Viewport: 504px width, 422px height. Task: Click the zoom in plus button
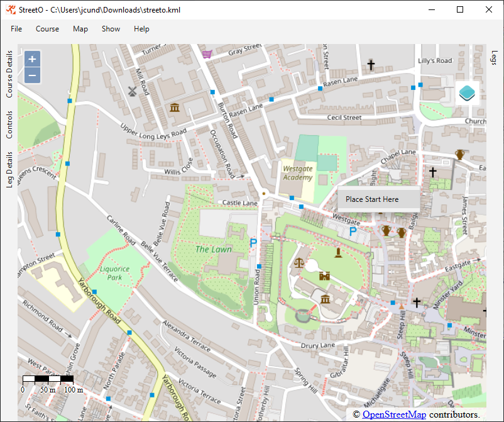pos(33,59)
